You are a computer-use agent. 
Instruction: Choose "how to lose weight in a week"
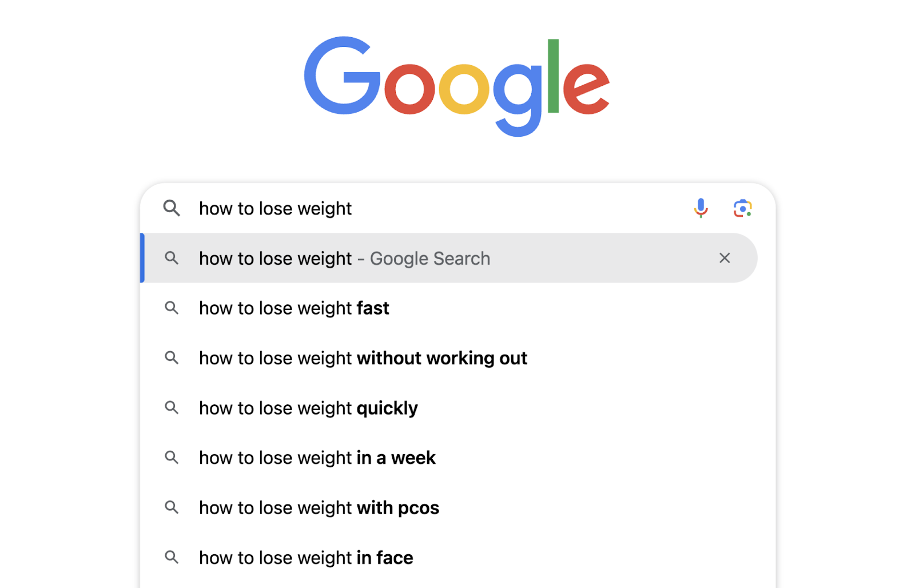click(x=317, y=458)
